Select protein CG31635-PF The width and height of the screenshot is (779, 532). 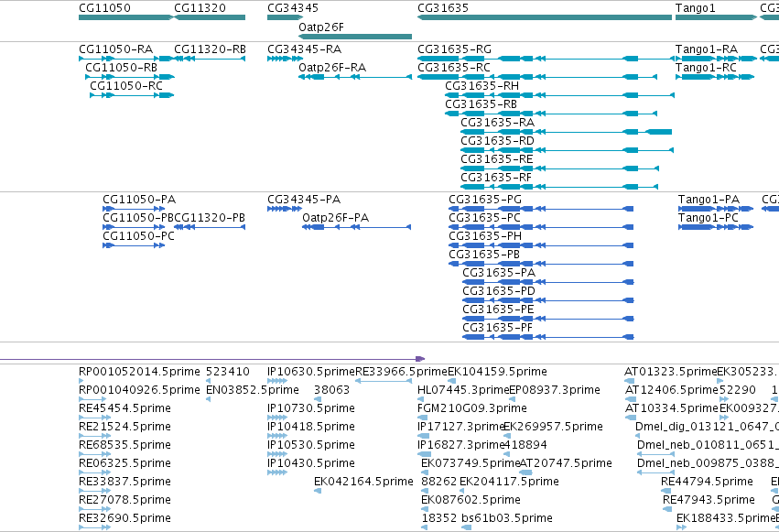pyautogui.click(x=548, y=338)
